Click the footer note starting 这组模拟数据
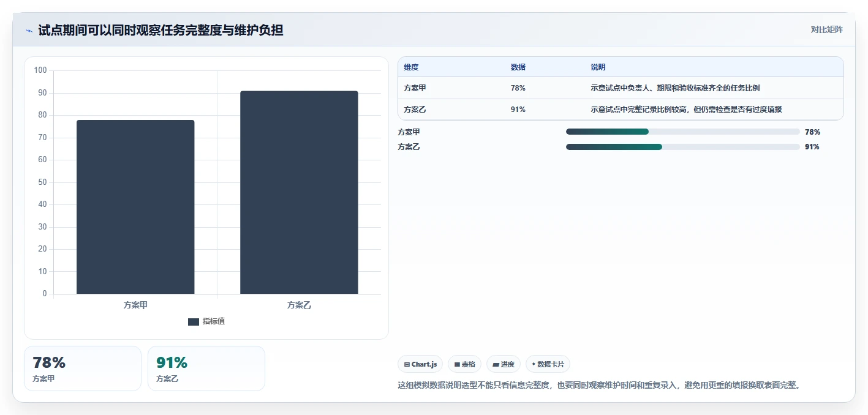This screenshot has height=415, width=868. pyautogui.click(x=600, y=386)
